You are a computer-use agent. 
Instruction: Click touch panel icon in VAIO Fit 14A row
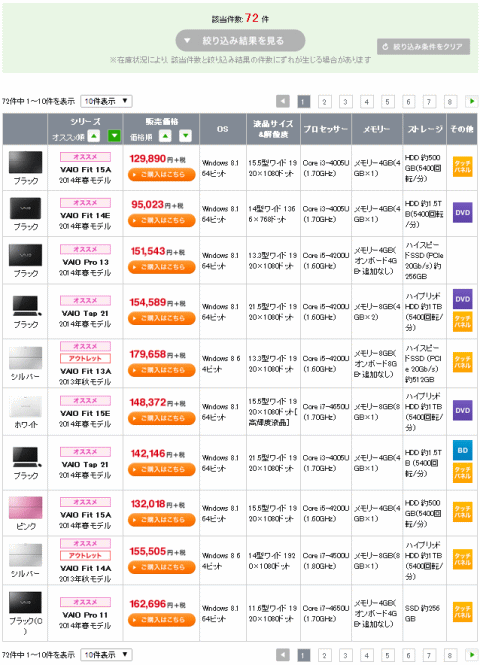(462, 559)
